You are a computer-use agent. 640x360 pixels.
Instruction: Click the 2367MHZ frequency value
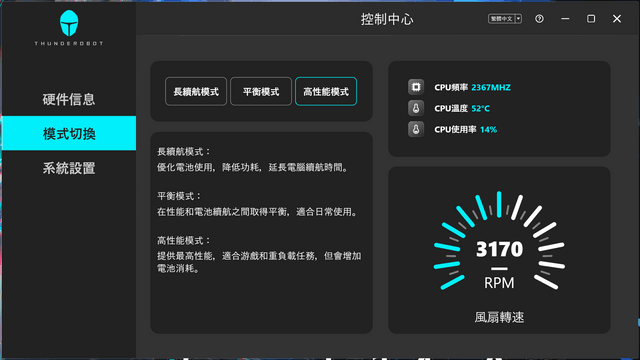click(x=491, y=87)
